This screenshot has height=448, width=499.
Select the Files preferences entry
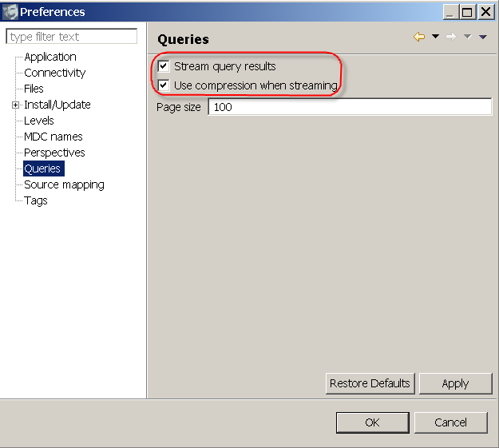[34, 89]
